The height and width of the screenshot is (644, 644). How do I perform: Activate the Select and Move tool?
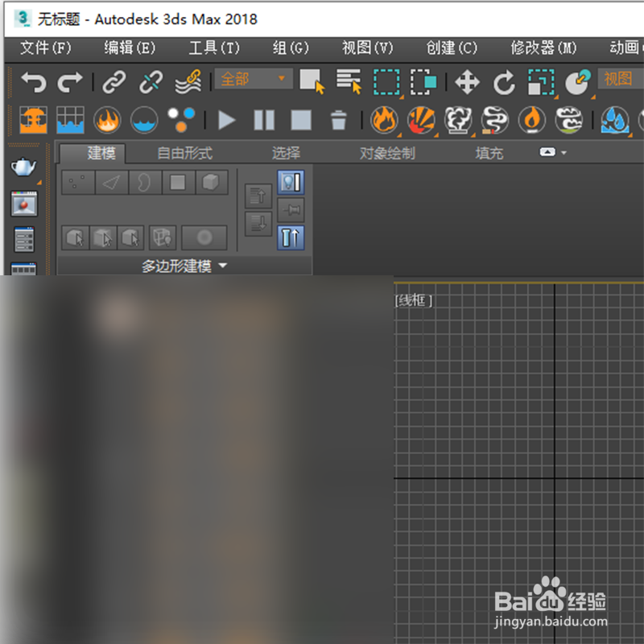[x=467, y=82]
